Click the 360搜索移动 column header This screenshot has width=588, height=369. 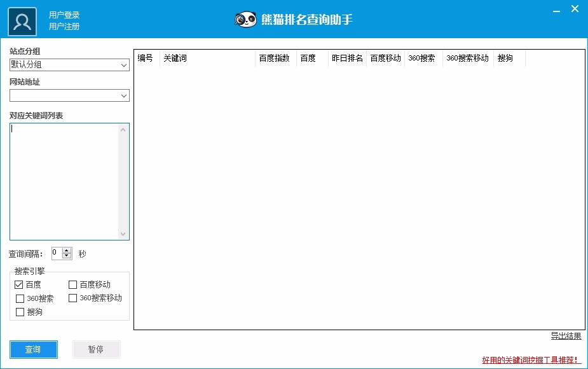(468, 58)
